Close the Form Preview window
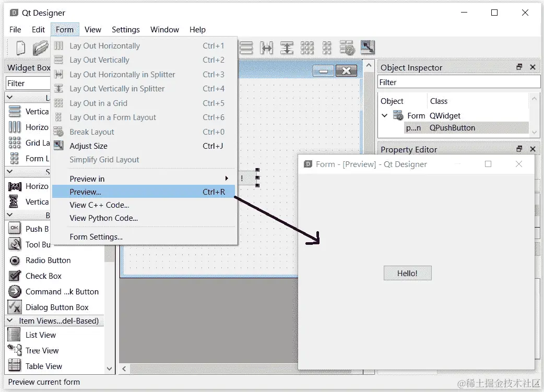 click(x=518, y=164)
